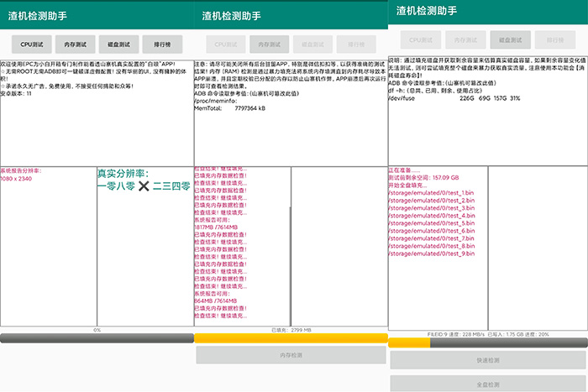Click the 20% disk write progress bar
This screenshot has width=588, height=392.
(x=487, y=342)
